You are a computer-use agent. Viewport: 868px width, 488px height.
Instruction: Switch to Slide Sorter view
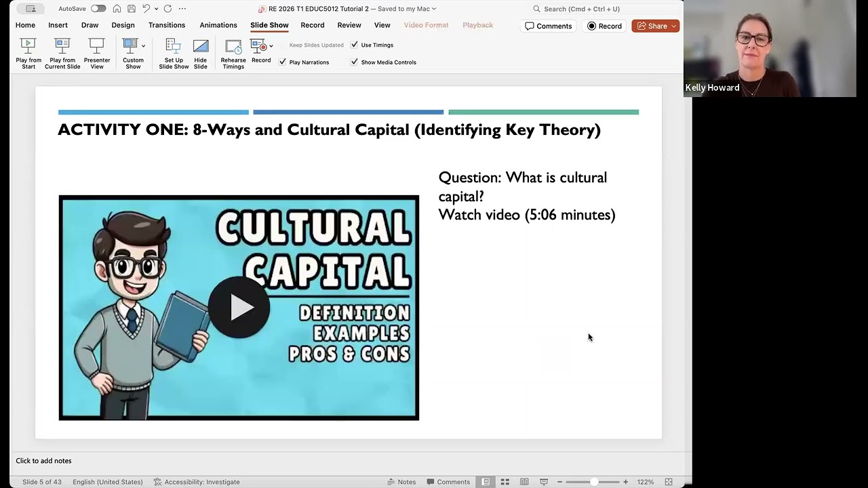[505, 482]
